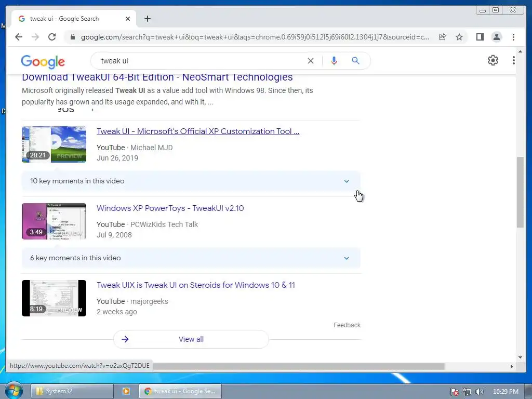Open the browser side panel
The width and height of the screenshot is (532, 399).
pyautogui.click(x=480, y=37)
